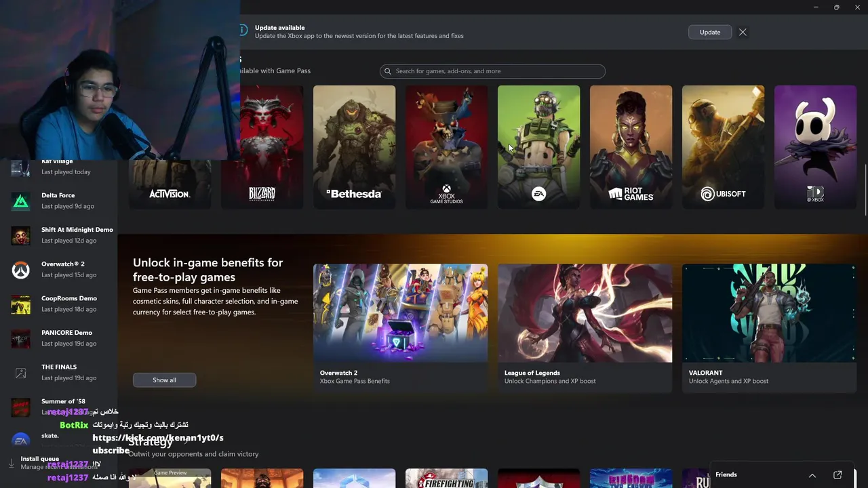
Task: Open the Firefighting game tile
Action: pos(446,479)
